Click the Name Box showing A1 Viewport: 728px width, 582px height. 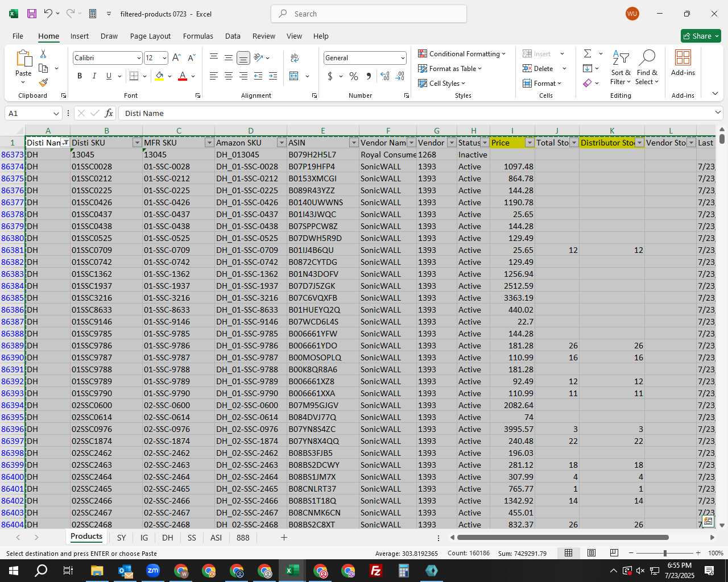point(32,113)
